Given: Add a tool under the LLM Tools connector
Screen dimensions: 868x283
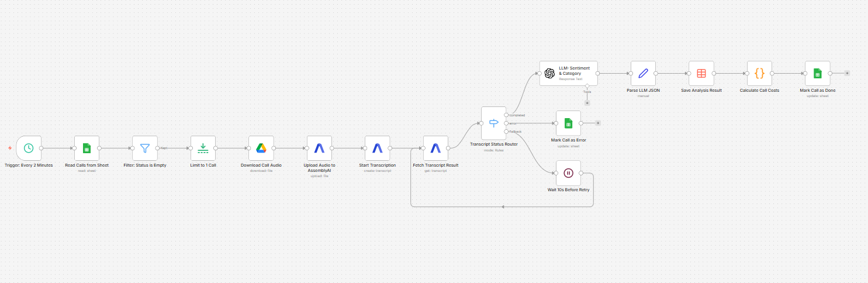Looking at the screenshot, I should (x=587, y=103).
